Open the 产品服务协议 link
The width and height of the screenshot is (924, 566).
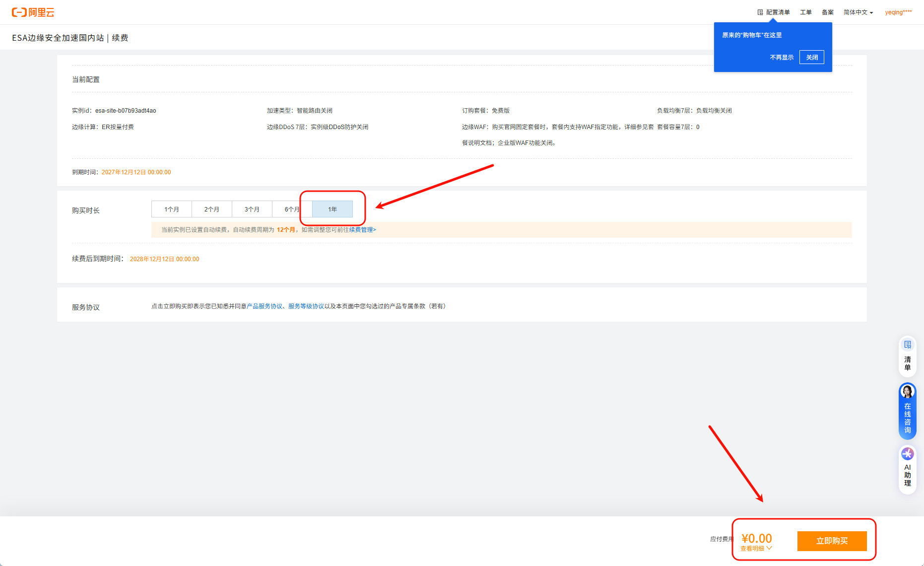pos(264,306)
